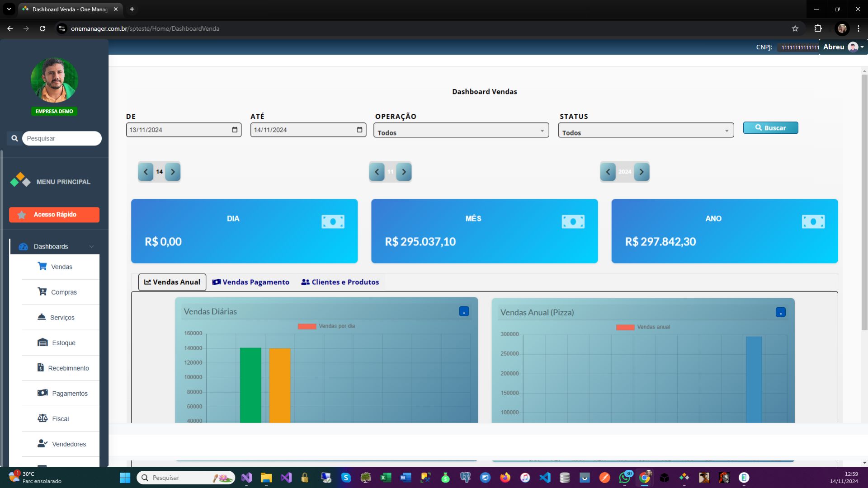
Task: Go to previous year from 2024
Action: pos(608,172)
